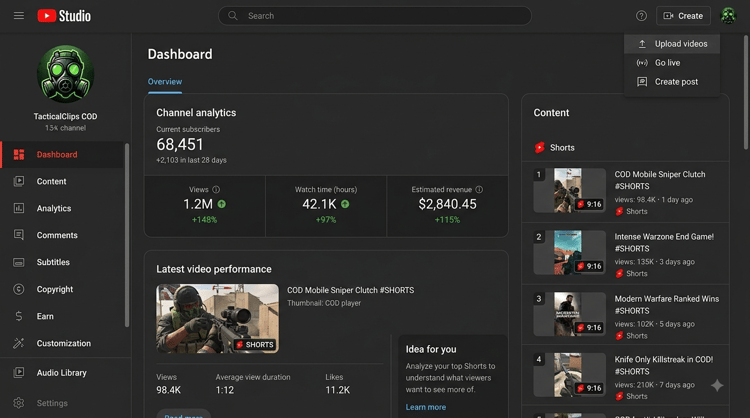
Task: Click the subscriber count 68,451
Action: point(180,144)
